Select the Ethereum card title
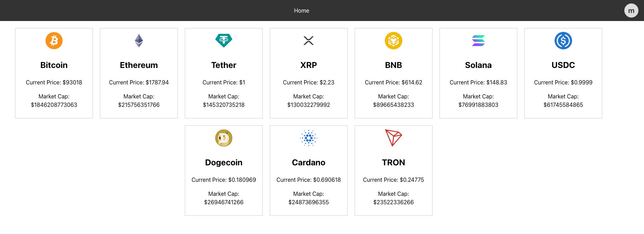 pos(139,65)
